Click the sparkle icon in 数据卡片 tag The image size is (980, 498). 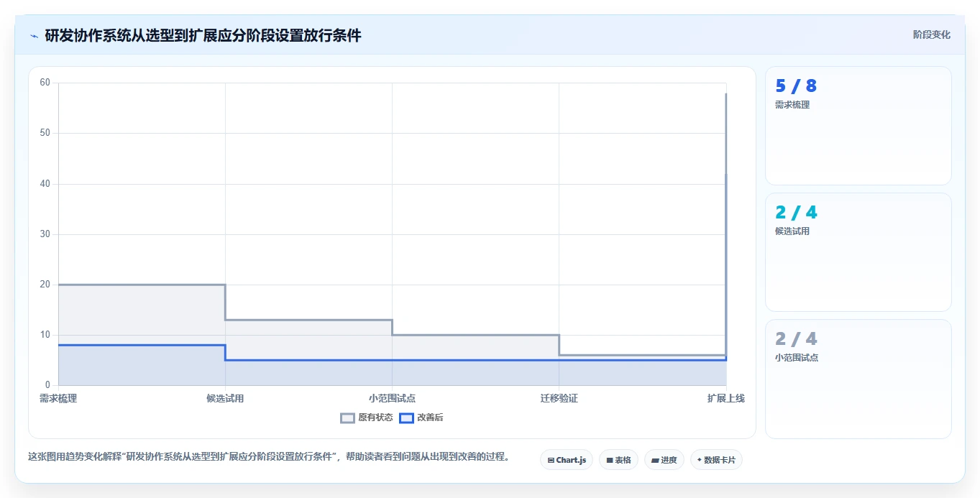[700, 460]
